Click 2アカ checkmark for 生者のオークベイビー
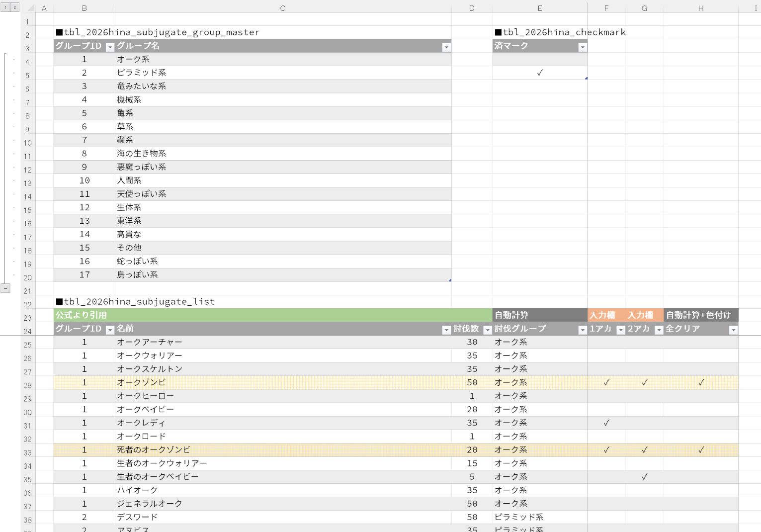The width and height of the screenshot is (761, 532). pos(644,477)
